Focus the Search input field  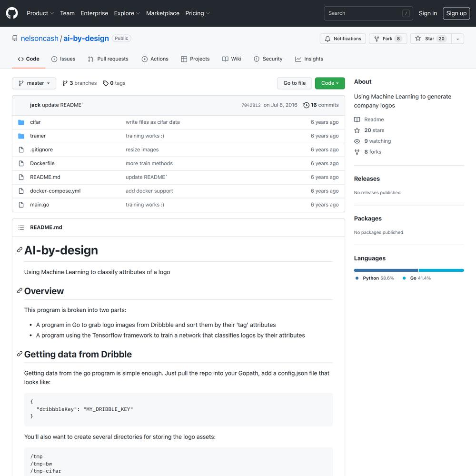coord(368,13)
